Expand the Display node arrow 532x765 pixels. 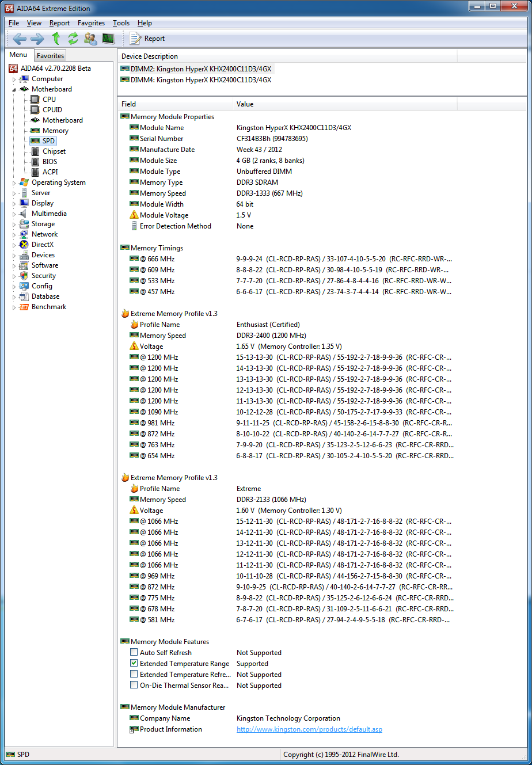[14, 204]
